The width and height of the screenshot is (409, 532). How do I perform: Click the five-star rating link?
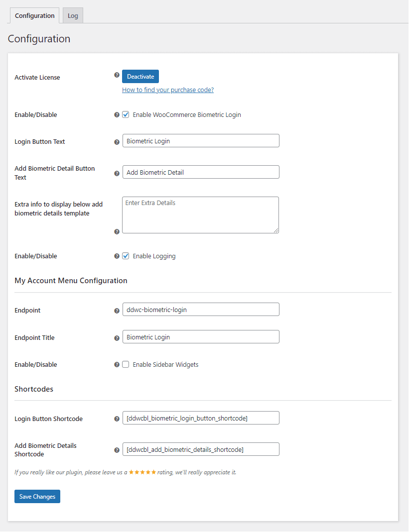pos(142,472)
